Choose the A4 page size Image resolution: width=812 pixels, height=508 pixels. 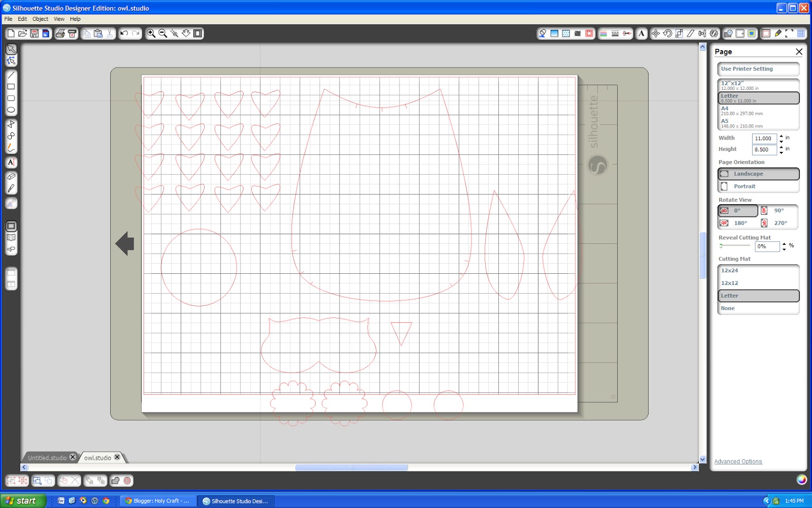click(759, 111)
